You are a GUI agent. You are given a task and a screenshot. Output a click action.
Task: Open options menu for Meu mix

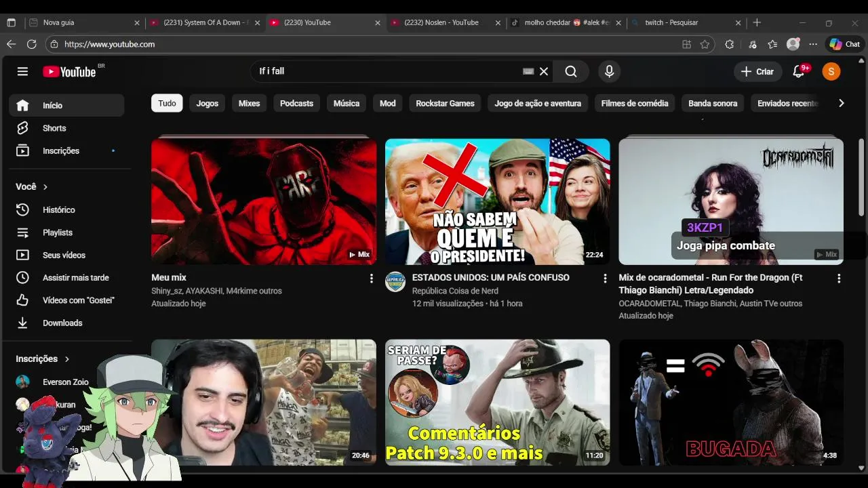(x=371, y=279)
